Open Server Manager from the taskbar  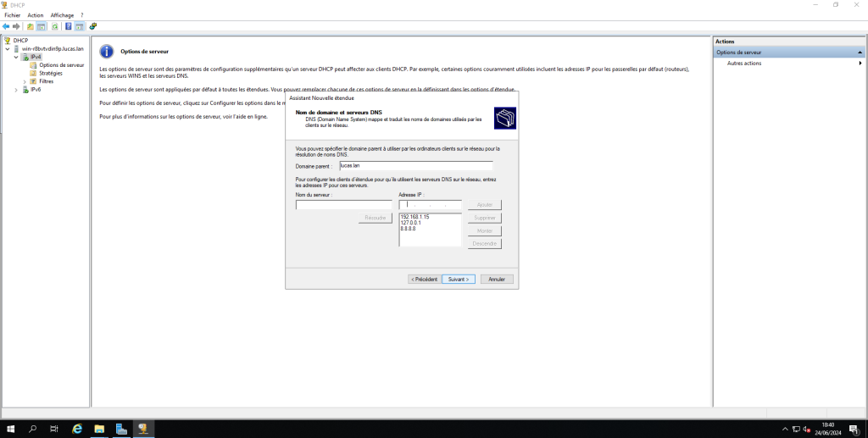pyautogui.click(x=121, y=429)
